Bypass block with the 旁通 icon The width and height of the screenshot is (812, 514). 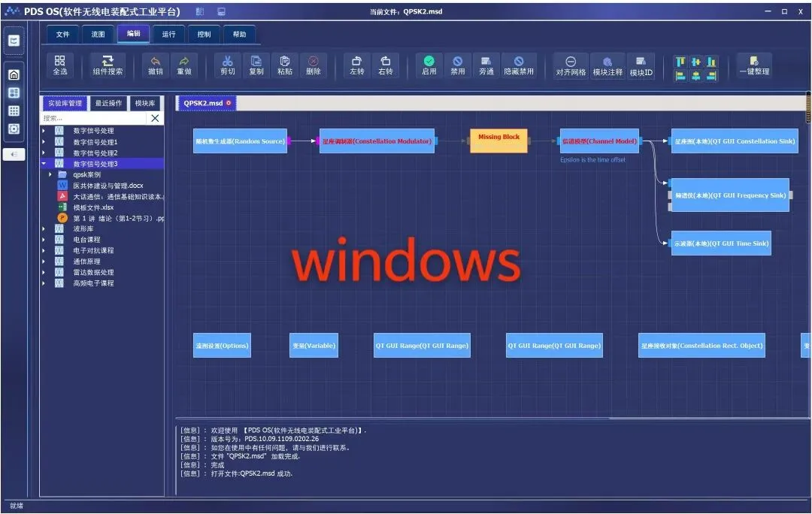tap(486, 65)
